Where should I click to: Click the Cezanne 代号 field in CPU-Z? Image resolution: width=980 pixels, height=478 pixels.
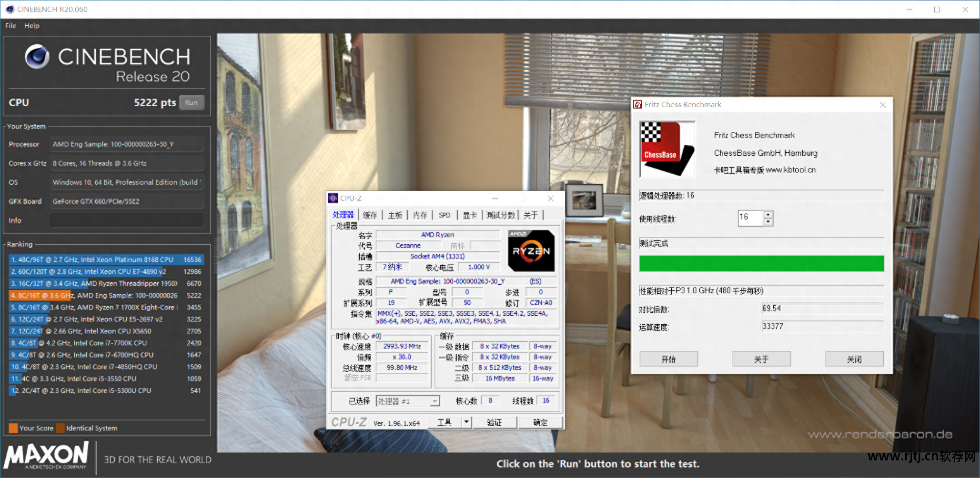408,246
